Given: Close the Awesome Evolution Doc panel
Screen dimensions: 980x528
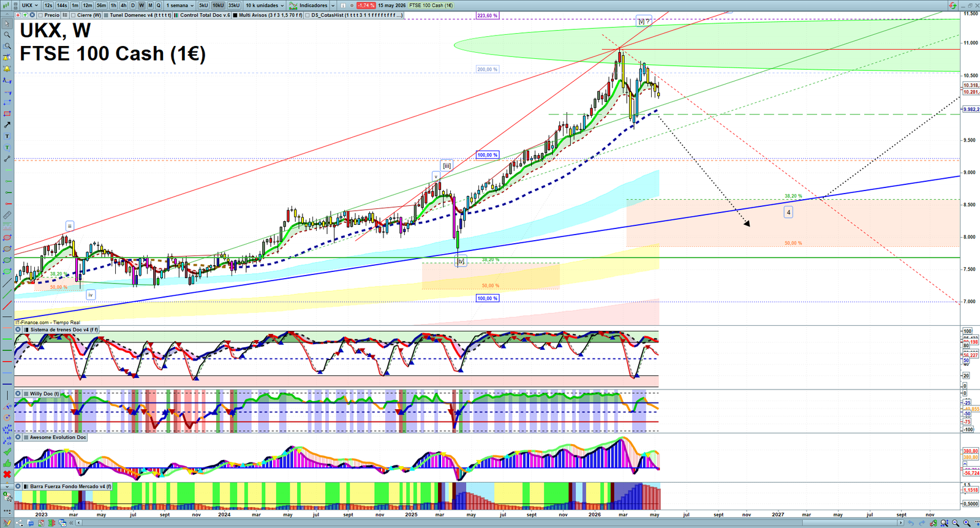Looking at the screenshot, I should click(x=18, y=437).
